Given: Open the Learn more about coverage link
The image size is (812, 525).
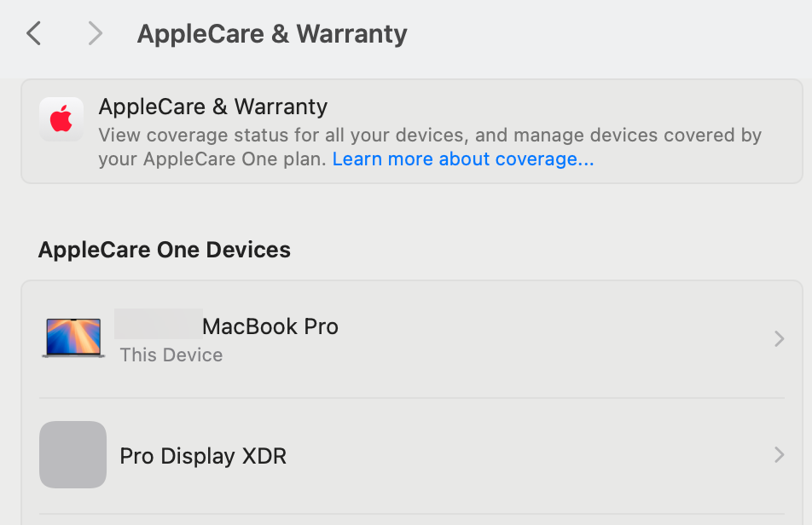Looking at the screenshot, I should 463,159.
